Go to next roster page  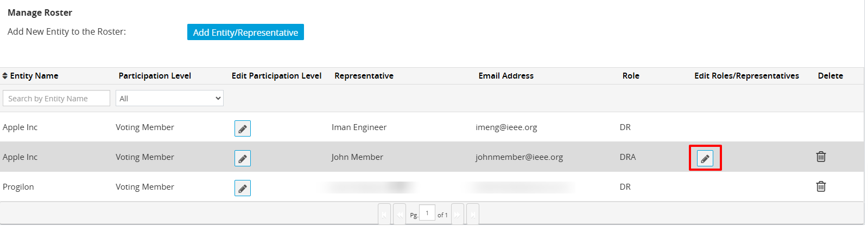coord(458,214)
